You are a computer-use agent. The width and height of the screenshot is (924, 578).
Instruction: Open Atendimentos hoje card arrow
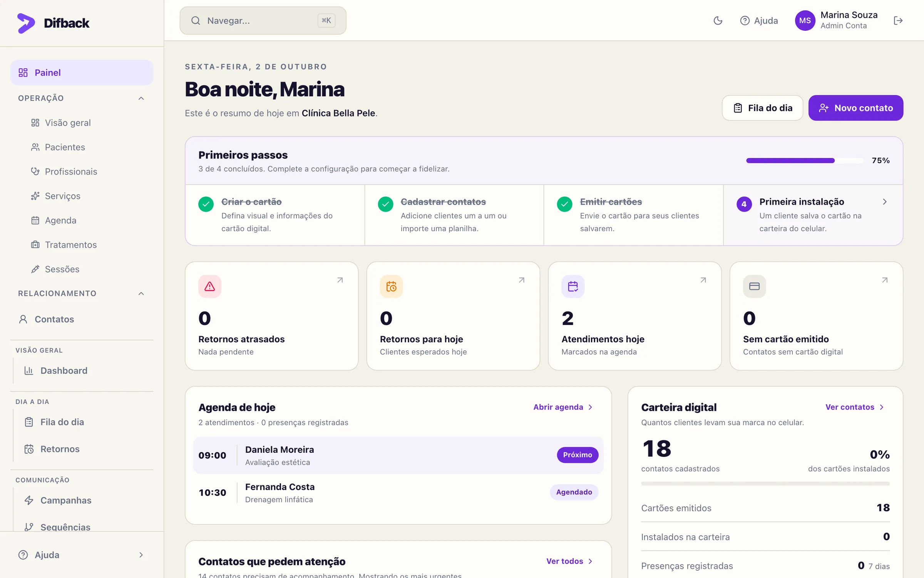pyautogui.click(x=703, y=280)
